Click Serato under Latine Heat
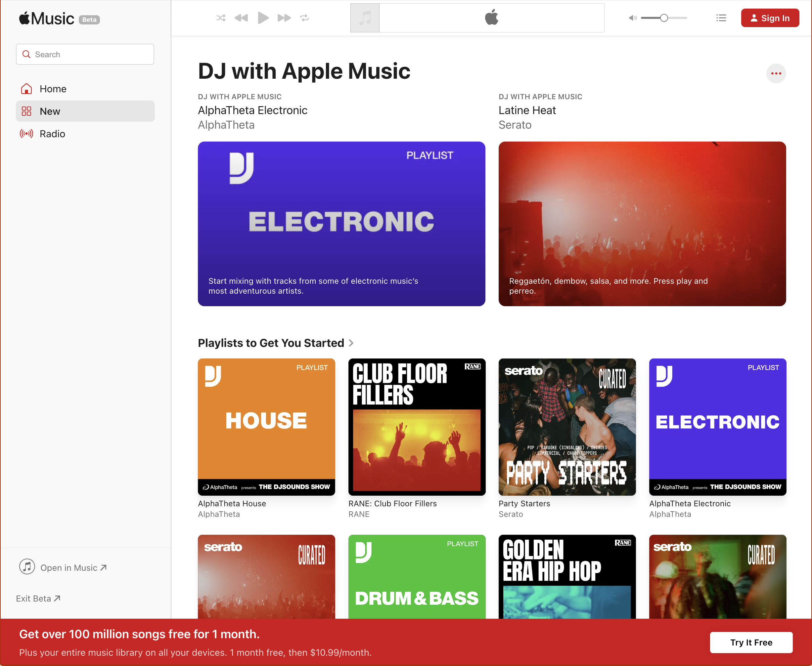The width and height of the screenshot is (812, 666). tap(515, 125)
